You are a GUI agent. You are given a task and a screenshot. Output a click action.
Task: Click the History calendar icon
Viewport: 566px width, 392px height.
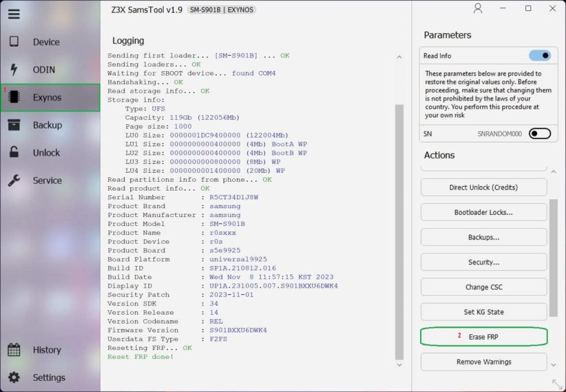click(14, 349)
